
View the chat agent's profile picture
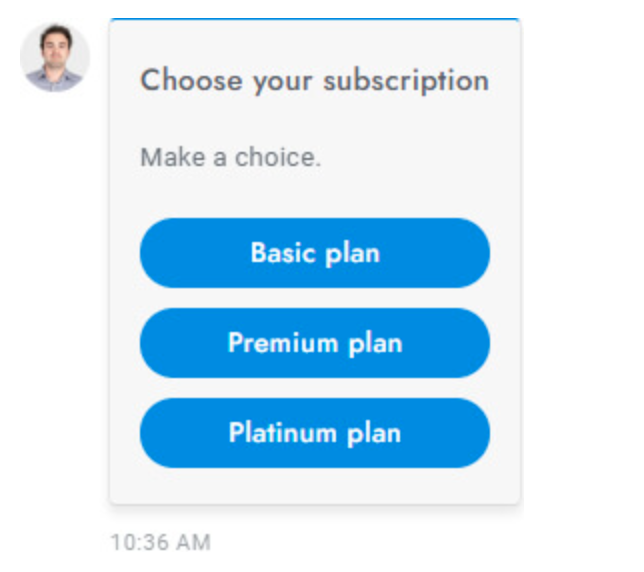point(55,57)
